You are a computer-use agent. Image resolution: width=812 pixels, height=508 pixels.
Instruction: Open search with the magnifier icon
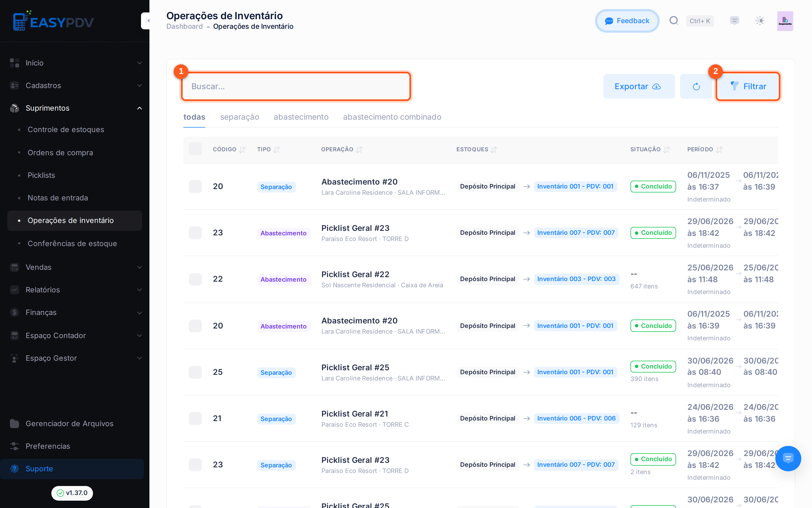(674, 21)
